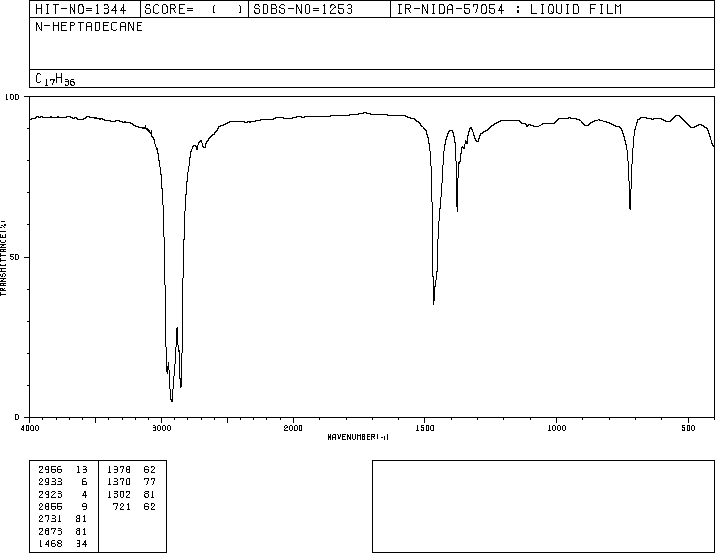Image resolution: width=715 pixels, height=553 pixels.
Task: Click the deep peak tip near 1468 wavenumber
Action: [x=433, y=303]
